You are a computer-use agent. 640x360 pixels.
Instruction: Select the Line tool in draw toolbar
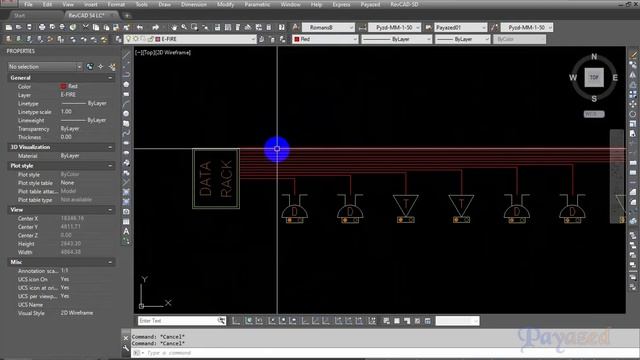click(126, 55)
